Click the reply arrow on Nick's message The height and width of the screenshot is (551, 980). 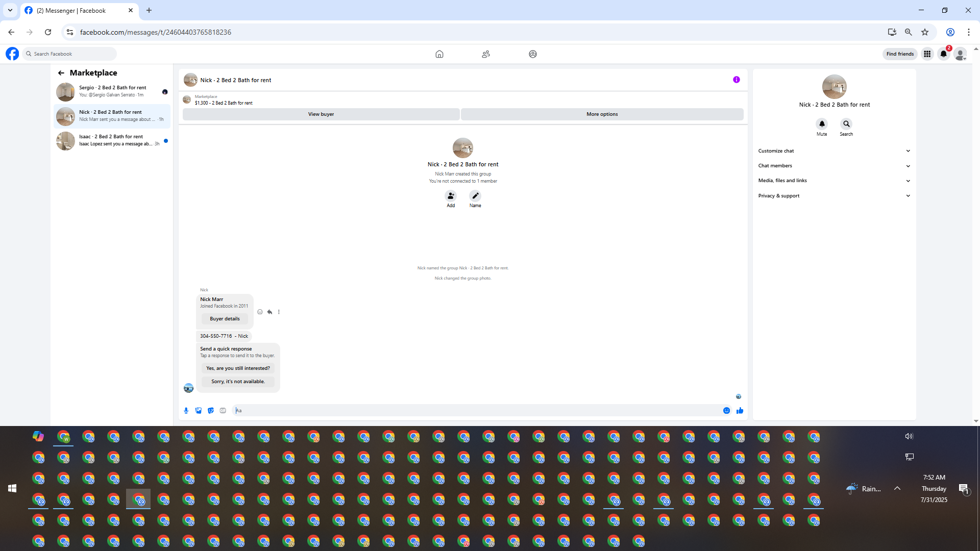click(269, 312)
